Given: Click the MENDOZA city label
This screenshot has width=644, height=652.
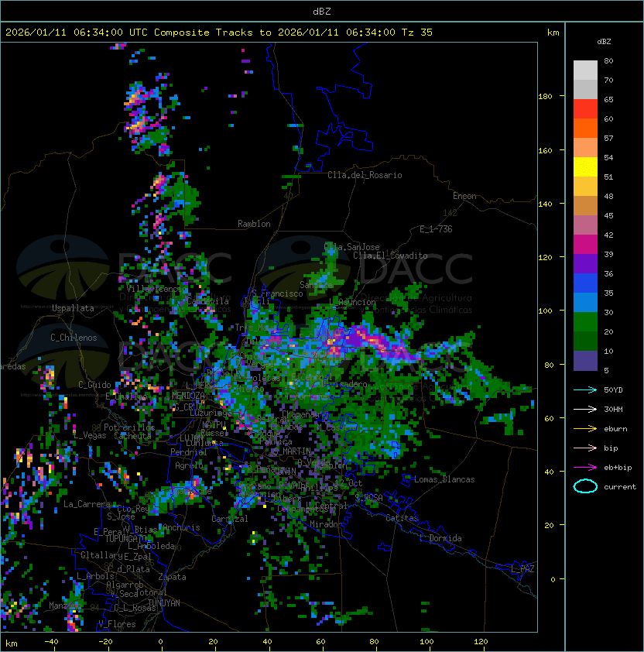Looking at the screenshot, I should [x=188, y=396].
